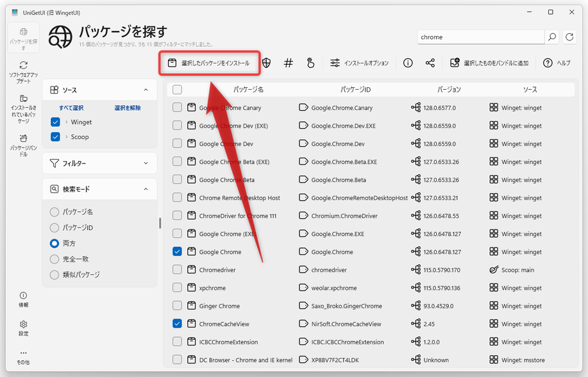The height and width of the screenshot is (377, 588).
Task: Open the ヘルプ help button
Action: click(557, 63)
